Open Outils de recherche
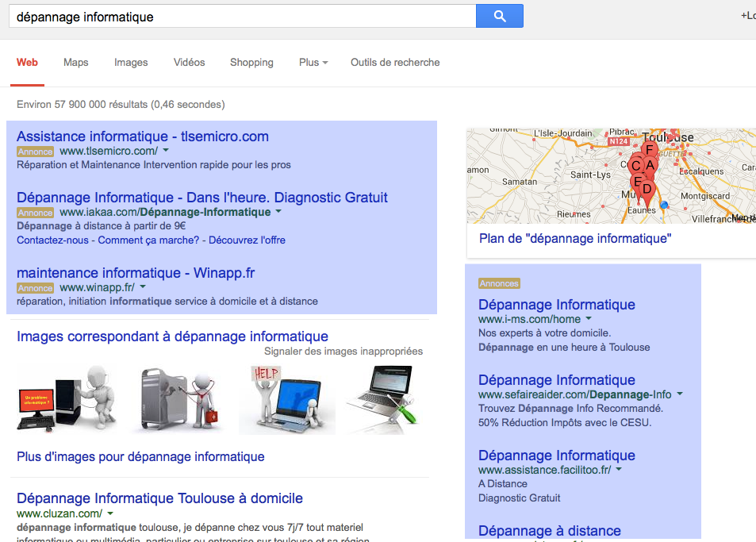Viewport: 756px width, 542px height. (x=395, y=62)
